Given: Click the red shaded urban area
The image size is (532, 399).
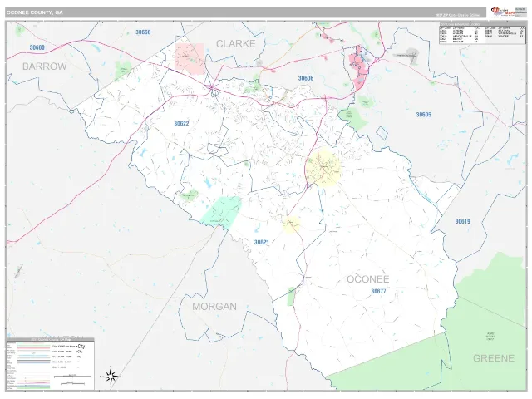Looking at the screenshot, I should pos(361,68).
